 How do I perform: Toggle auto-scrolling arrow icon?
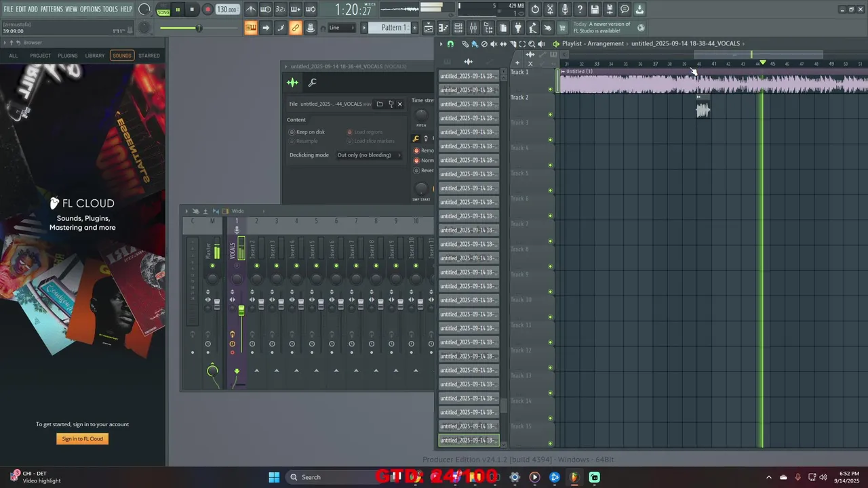click(x=266, y=28)
